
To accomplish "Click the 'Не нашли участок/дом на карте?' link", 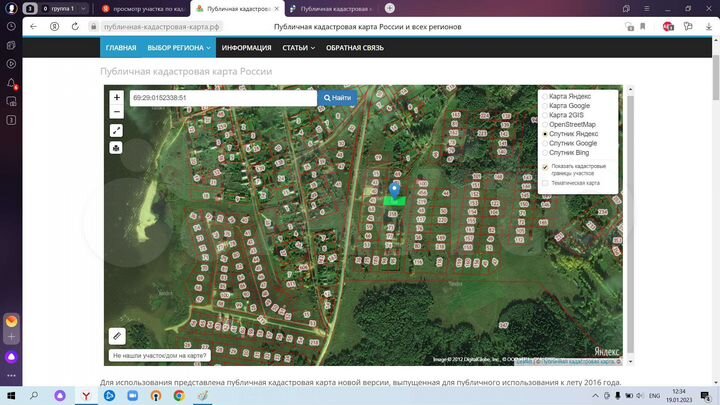I will [x=160, y=356].
